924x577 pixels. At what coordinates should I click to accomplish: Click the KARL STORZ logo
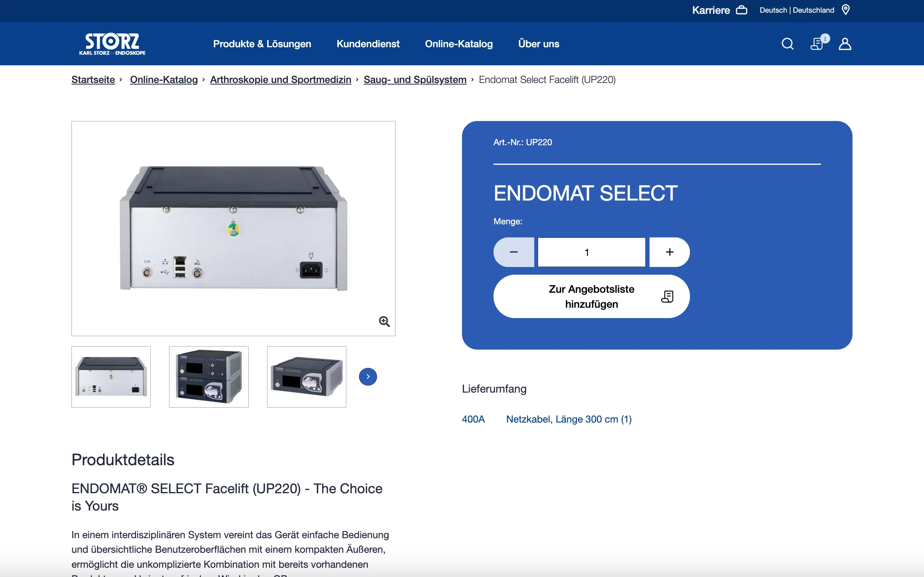pos(112,44)
